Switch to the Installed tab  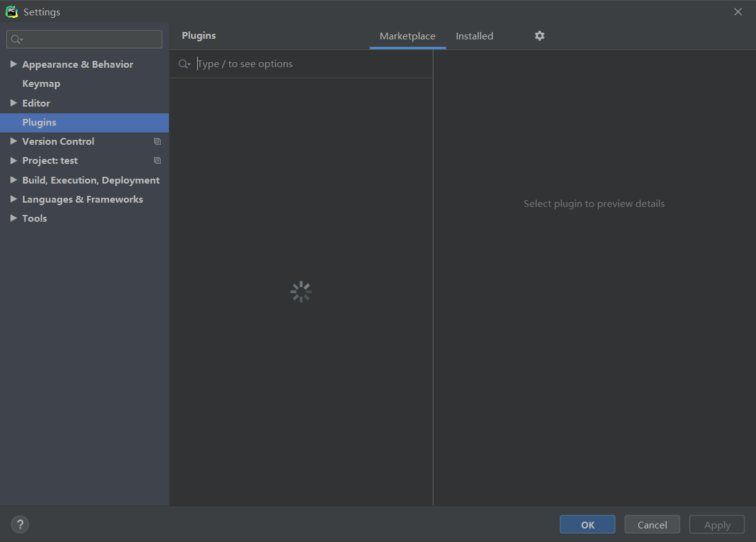click(x=474, y=36)
